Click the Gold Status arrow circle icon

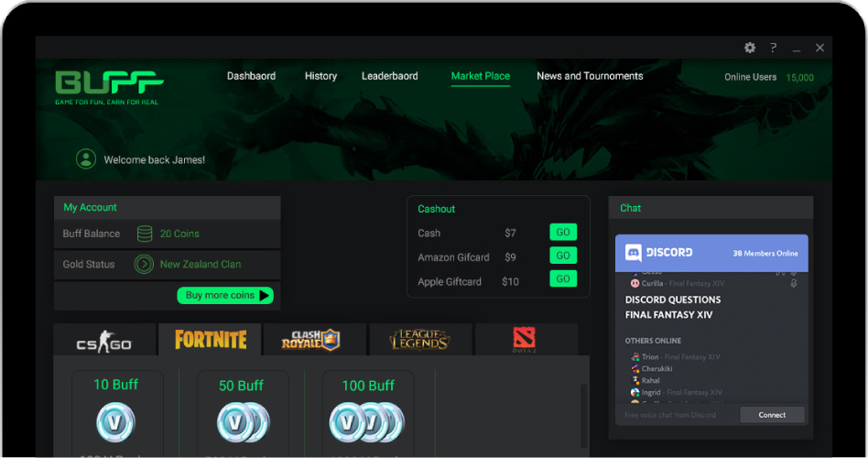tap(144, 264)
